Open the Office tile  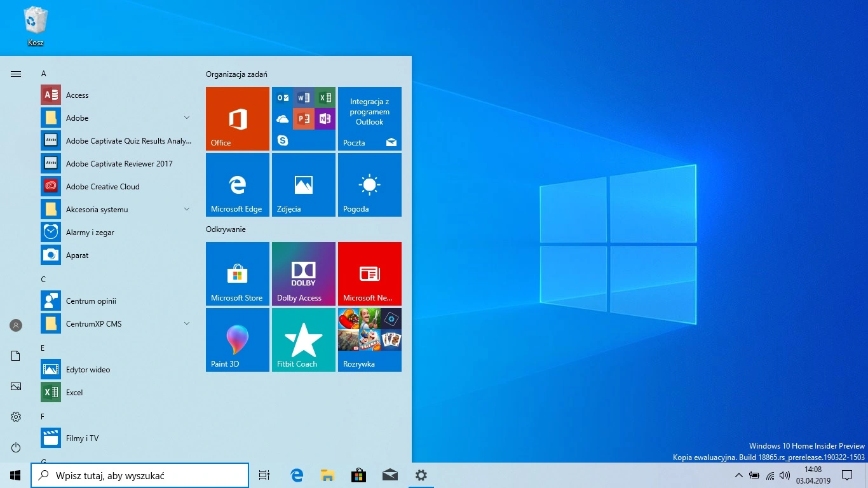point(238,119)
